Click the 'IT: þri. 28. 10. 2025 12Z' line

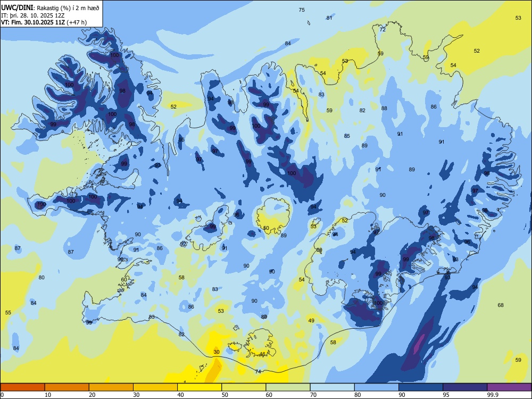(x=33, y=15)
